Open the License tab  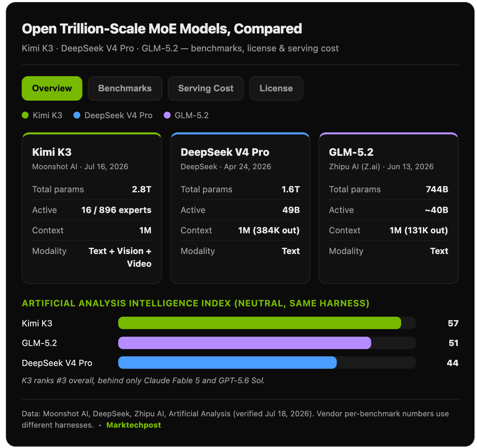276,88
